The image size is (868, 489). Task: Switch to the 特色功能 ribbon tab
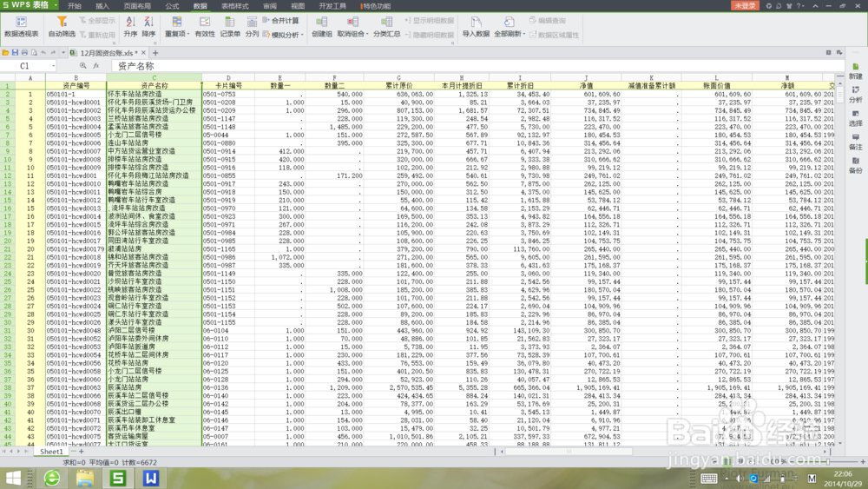(377, 6)
